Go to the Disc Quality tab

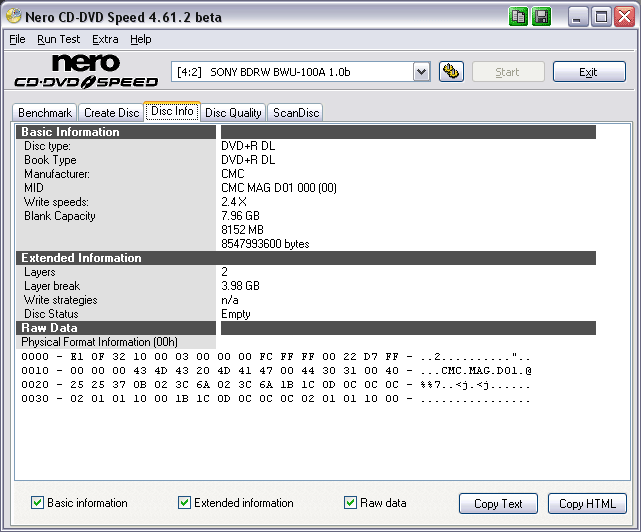click(x=233, y=112)
